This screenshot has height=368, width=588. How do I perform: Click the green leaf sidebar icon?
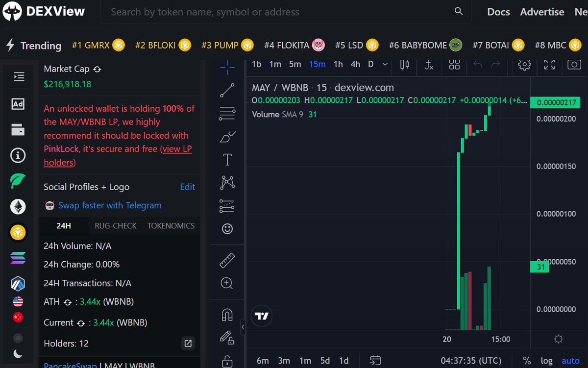click(x=18, y=181)
